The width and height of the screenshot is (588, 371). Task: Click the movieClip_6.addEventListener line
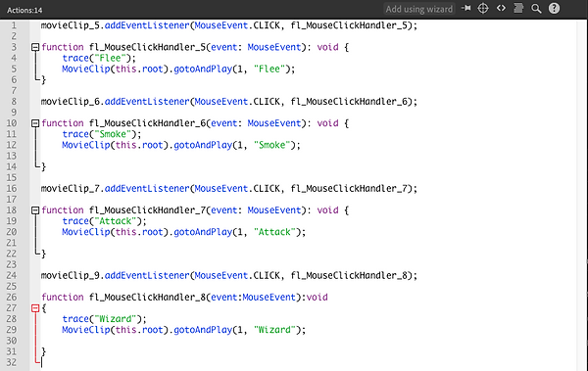click(x=228, y=102)
